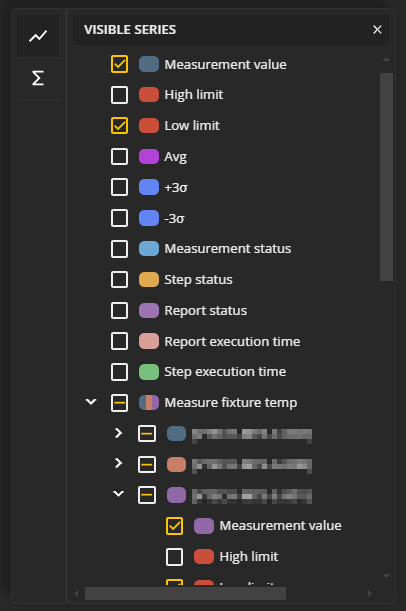Toggle the Avg series checkbox
The width and height of the screenshot is (406, 611).
coord(119,157)
